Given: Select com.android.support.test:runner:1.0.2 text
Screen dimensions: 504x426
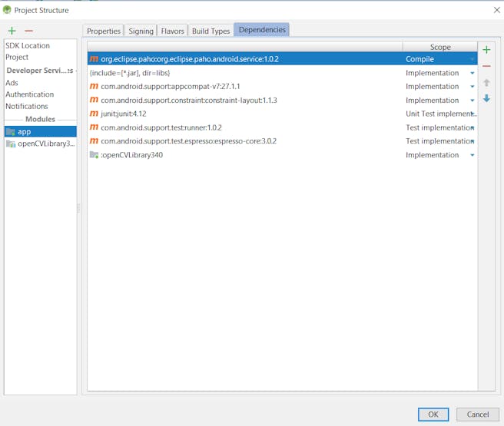Looking at the screenshot, I should coord(161,127).
